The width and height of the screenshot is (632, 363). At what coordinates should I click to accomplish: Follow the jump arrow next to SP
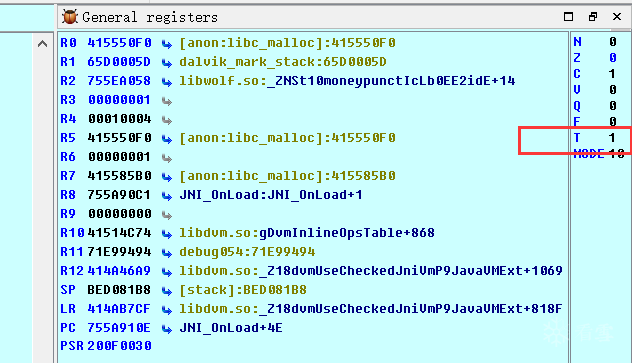[166, 290]
